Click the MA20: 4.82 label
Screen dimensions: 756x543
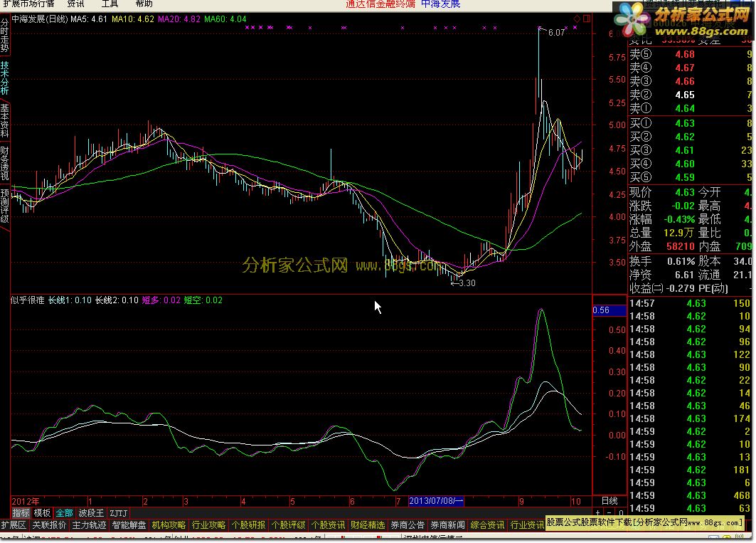click(x=179, y=19)
